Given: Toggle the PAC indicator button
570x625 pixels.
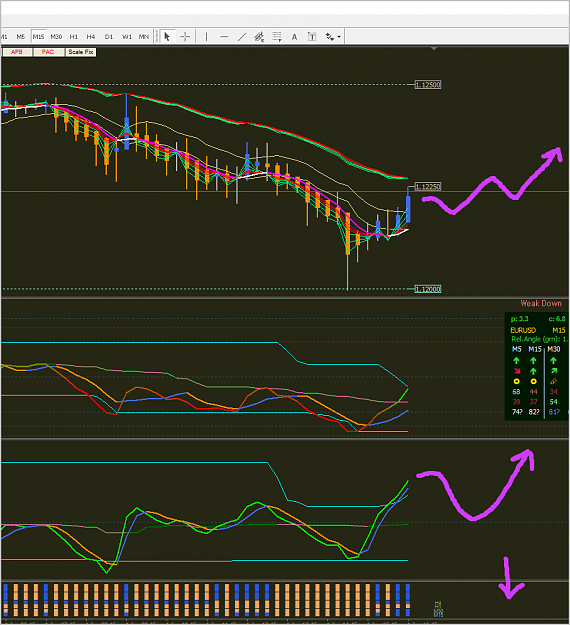Looking at the screenshot, I should pyautogui.click(x=48, y=52).
